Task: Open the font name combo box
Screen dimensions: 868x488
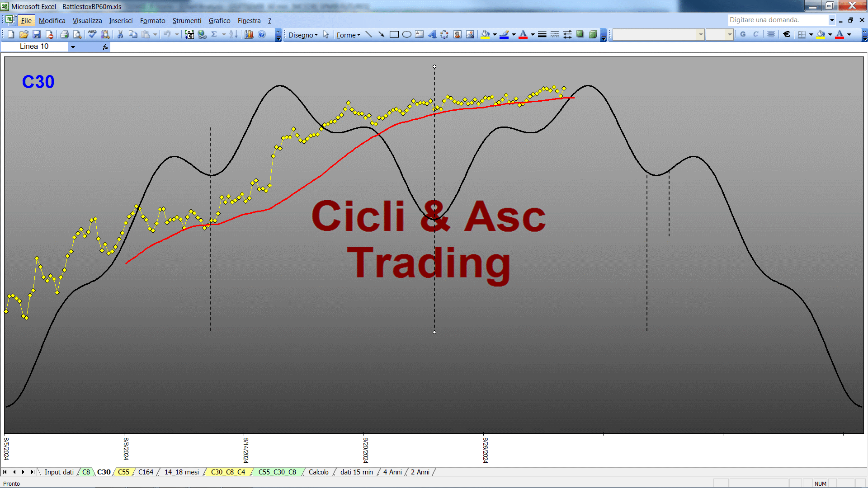Action: 659,34
